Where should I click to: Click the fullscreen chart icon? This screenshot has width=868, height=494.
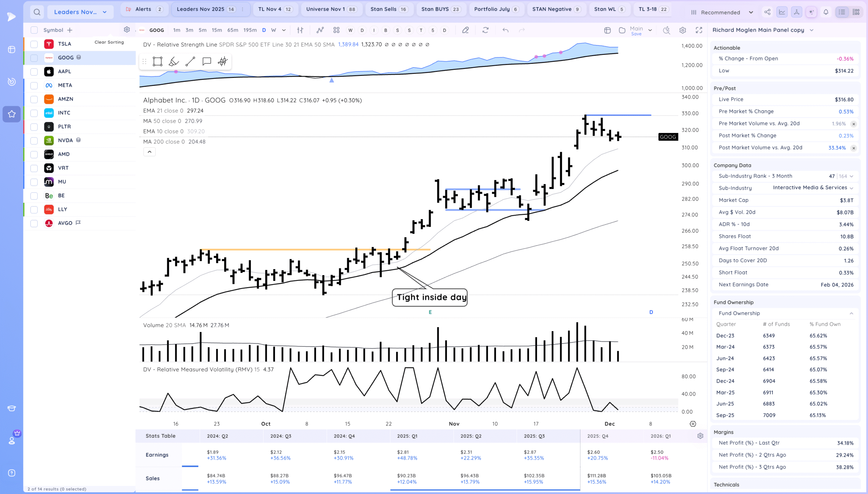click(x=699, y=30)
